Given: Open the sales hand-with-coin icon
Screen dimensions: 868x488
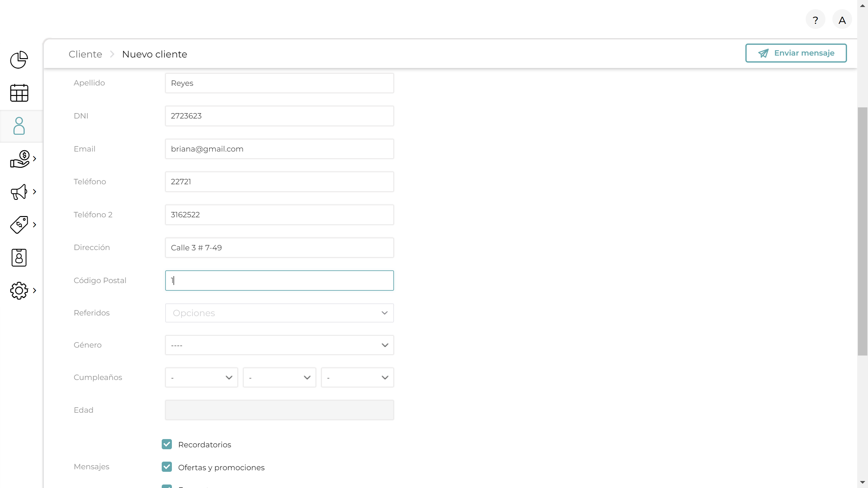Looking at the screenshot, I should click(20, 159).
